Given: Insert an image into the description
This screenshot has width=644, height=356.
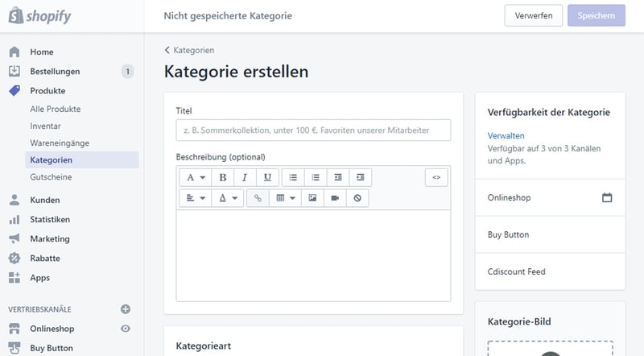Looking at the screenshot, I should [x=312, y=197].
